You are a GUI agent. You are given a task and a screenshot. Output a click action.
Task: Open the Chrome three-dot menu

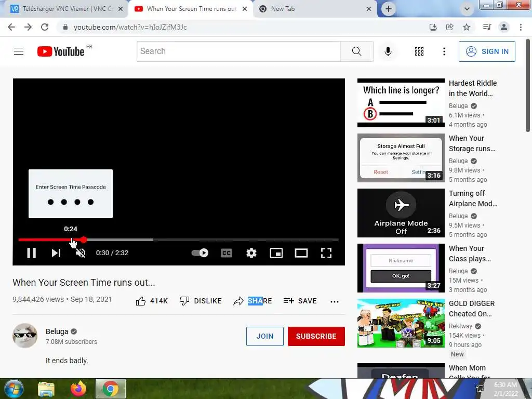coord(521,27)
